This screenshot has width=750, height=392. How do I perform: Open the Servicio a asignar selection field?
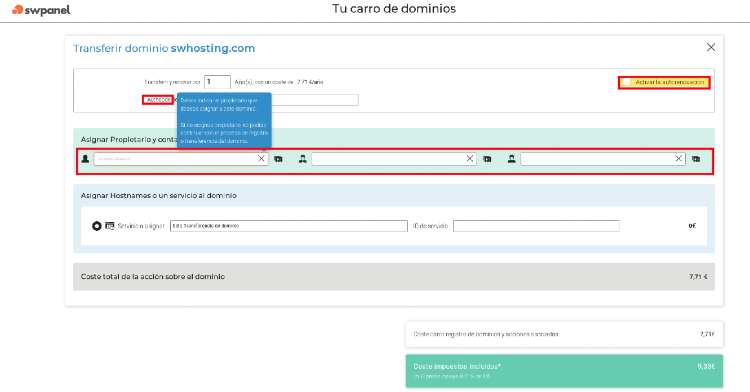pos(289,226)
